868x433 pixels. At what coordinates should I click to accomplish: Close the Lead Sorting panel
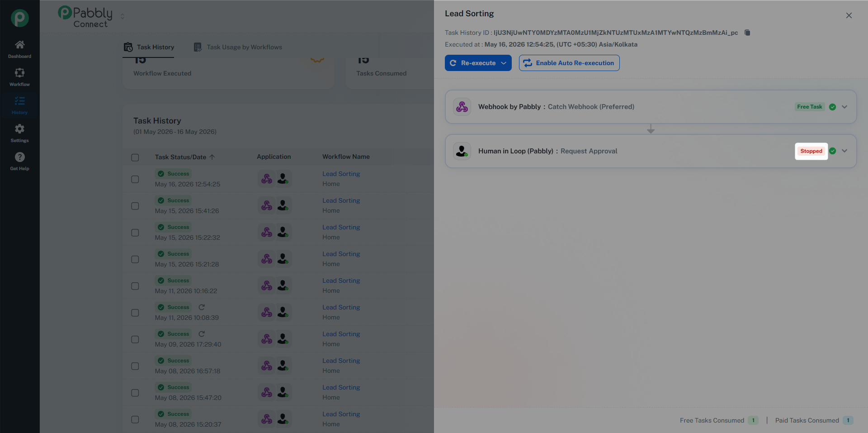(x=849, y=15)
